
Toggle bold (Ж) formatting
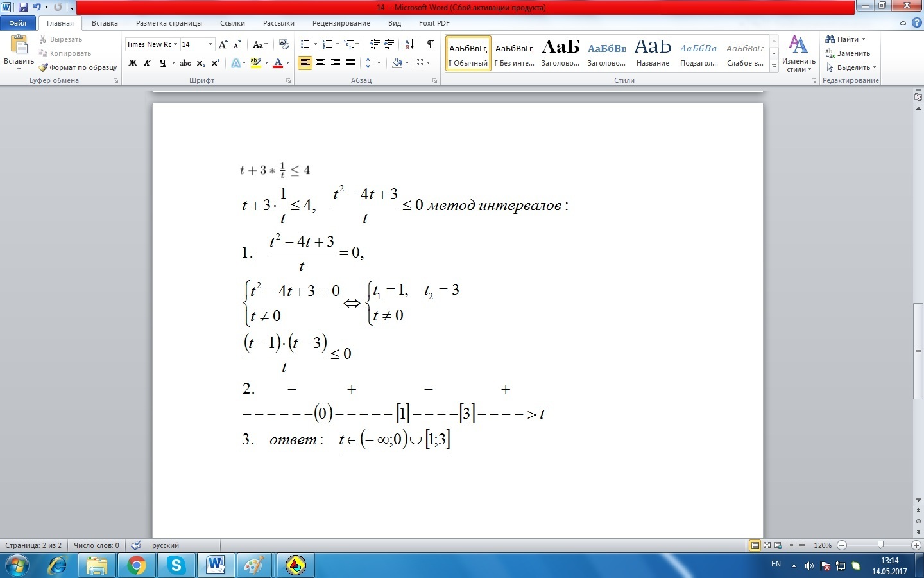[x=133, y=63]
